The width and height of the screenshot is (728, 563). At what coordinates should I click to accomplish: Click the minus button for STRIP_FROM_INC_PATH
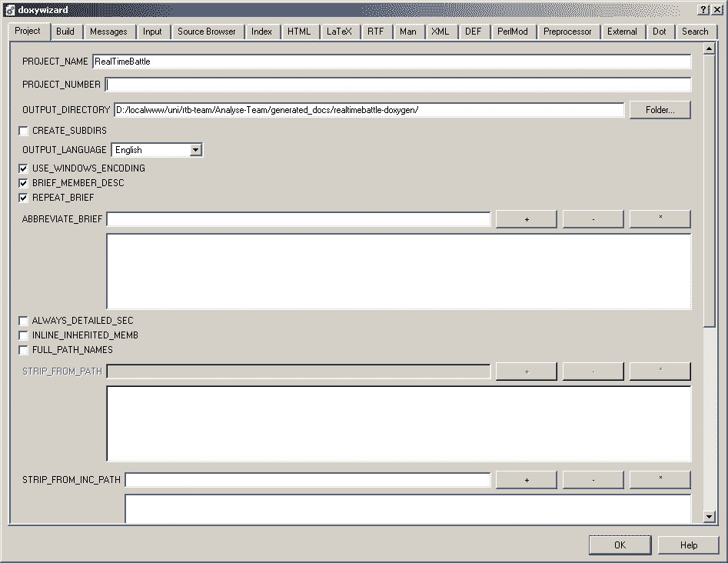pyautogui.click(x=593, y=480)
